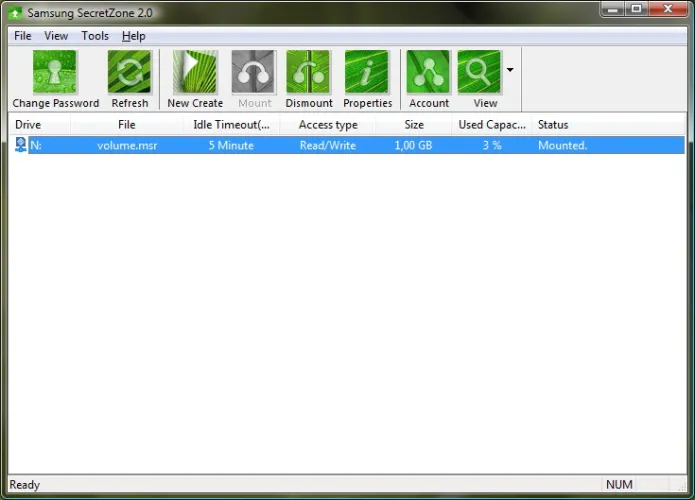Click the grayed-out Mount icon
The image size is (695, 500).
pos(254,72)
